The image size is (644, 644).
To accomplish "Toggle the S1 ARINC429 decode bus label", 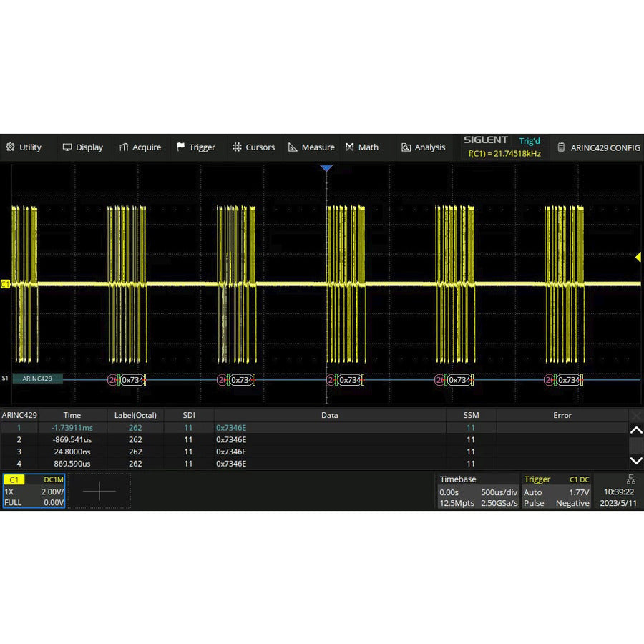I will coord(36,379).
